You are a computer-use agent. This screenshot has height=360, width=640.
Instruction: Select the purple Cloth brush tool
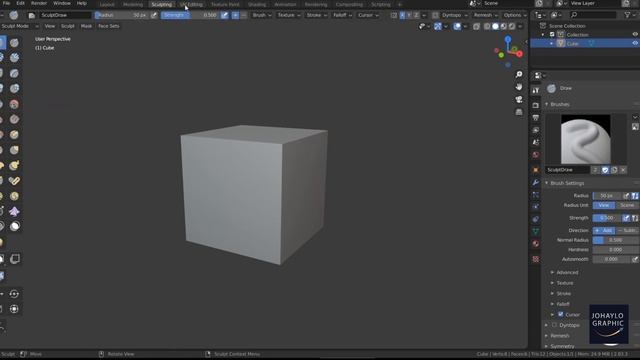(x=14, y=211)
